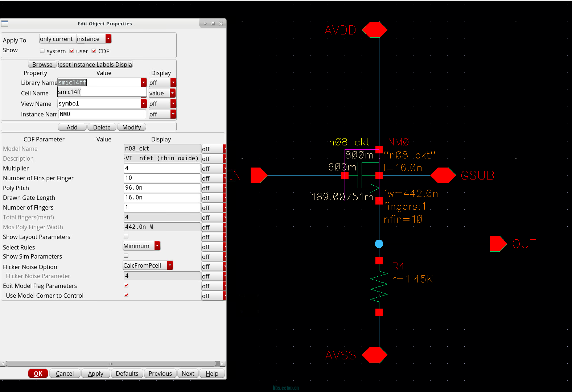Click the Number of Fingers field
572x392 pixels.
162,207
